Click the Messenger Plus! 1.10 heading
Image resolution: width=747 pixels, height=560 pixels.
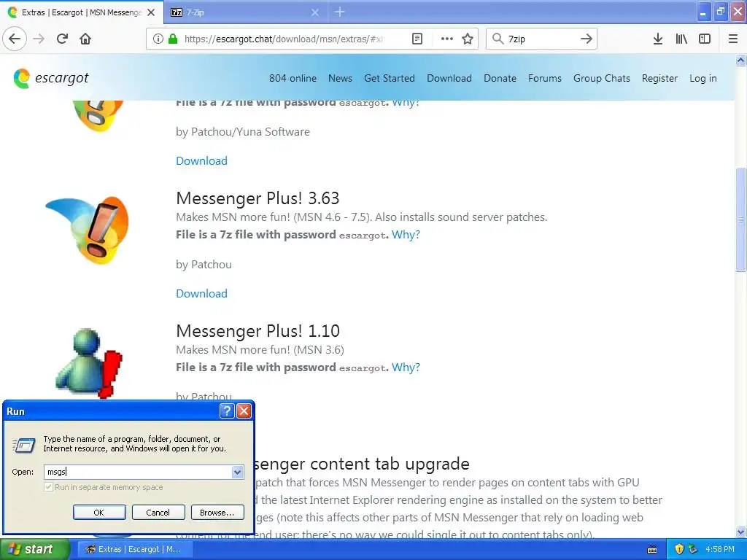pos(258,331)
